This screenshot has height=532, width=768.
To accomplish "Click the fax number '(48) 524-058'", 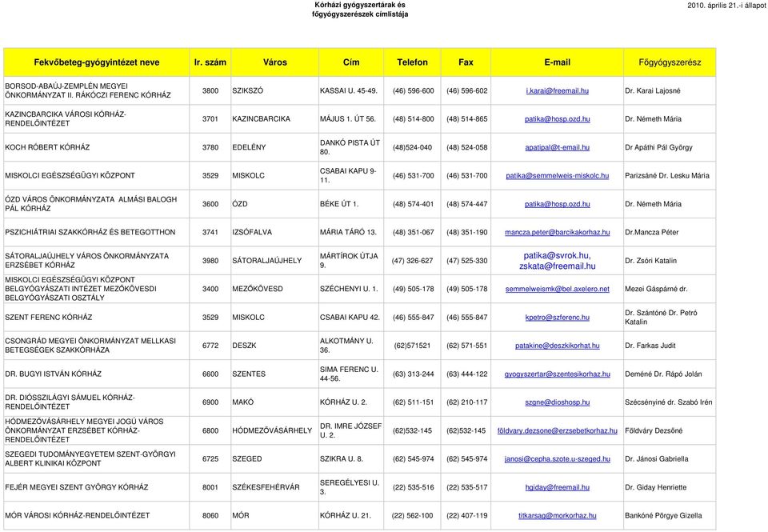I will [x=466, y=147].
